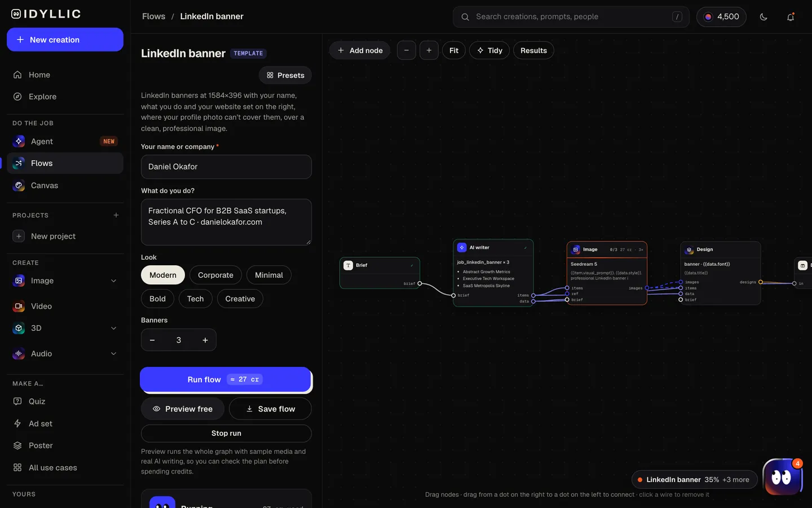Select the Bold look option
Image resolution: width=812 pixels, height=508 pixels.
tap(157, 299)
